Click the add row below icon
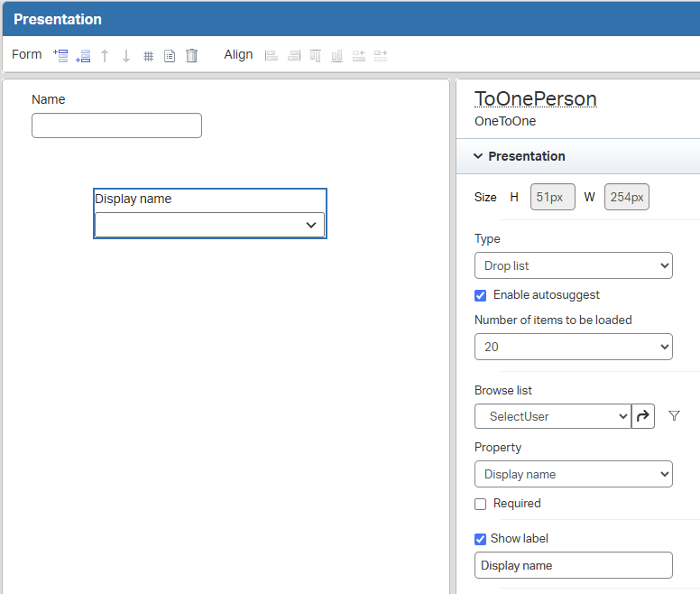700x594 pixels. pos(83,56)
